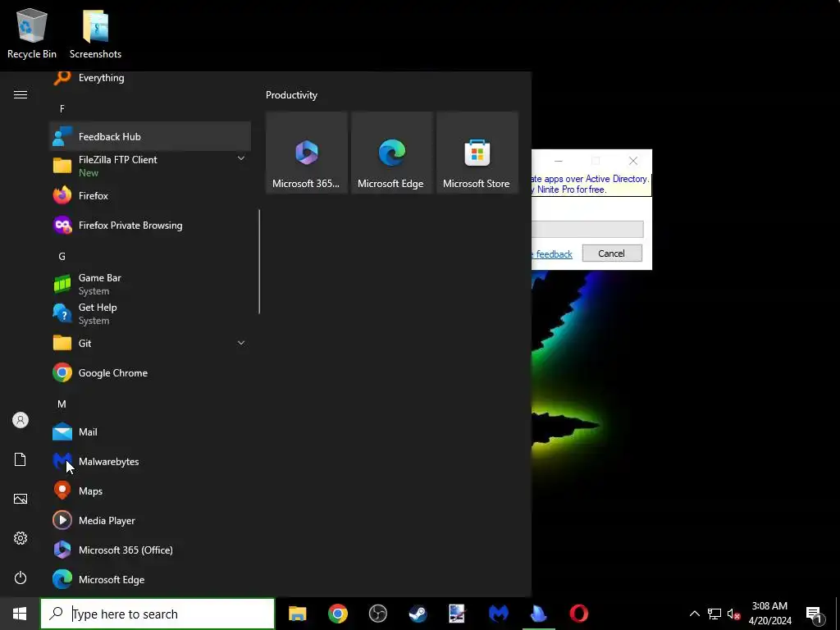Expand the Git folder chevron
This screenshot has width=840, height=630.
241,343
